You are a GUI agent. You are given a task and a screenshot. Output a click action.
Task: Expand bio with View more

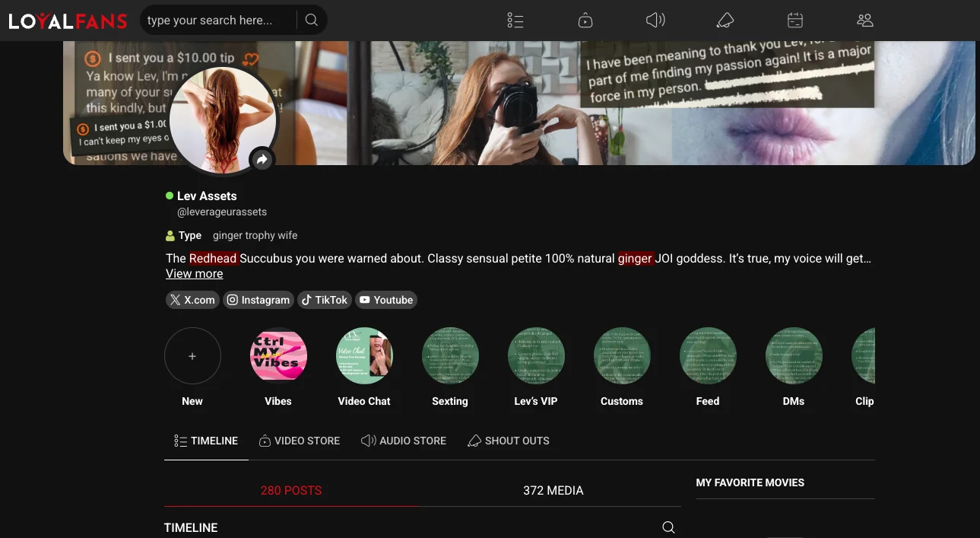pos(195,273)
